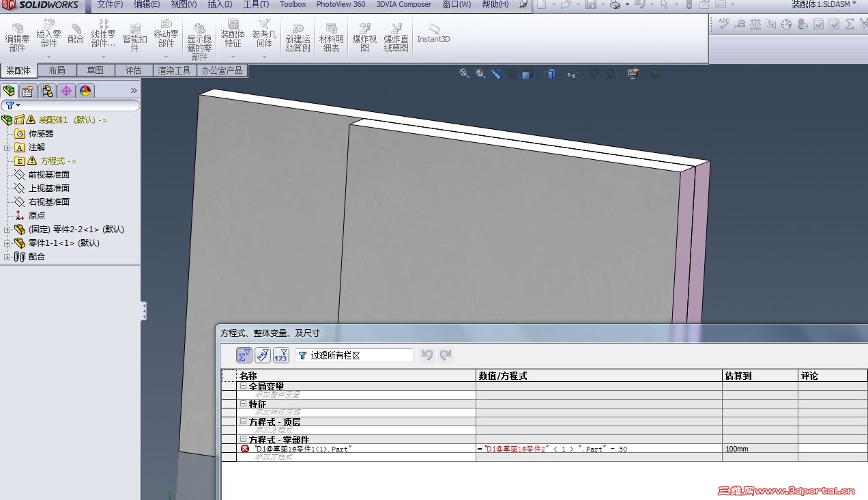Switch to the 评估 tab
The image size is (868, 500).
click(x=134, y=70)
